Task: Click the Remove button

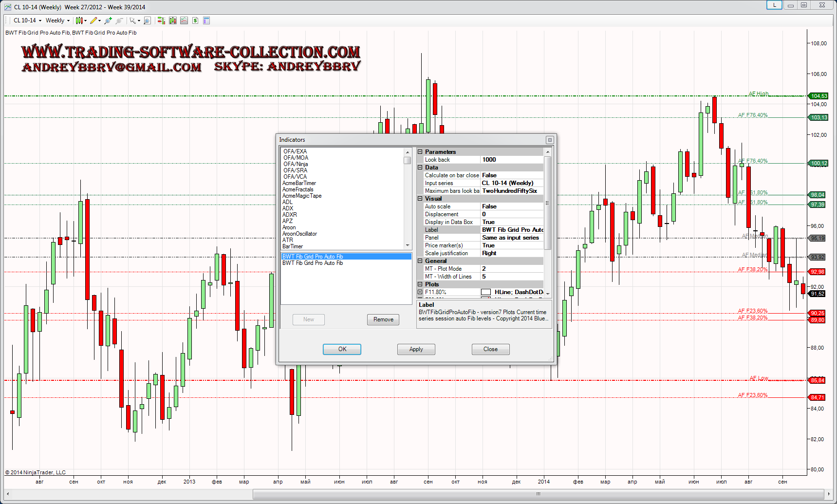Action: coord(383,319)
